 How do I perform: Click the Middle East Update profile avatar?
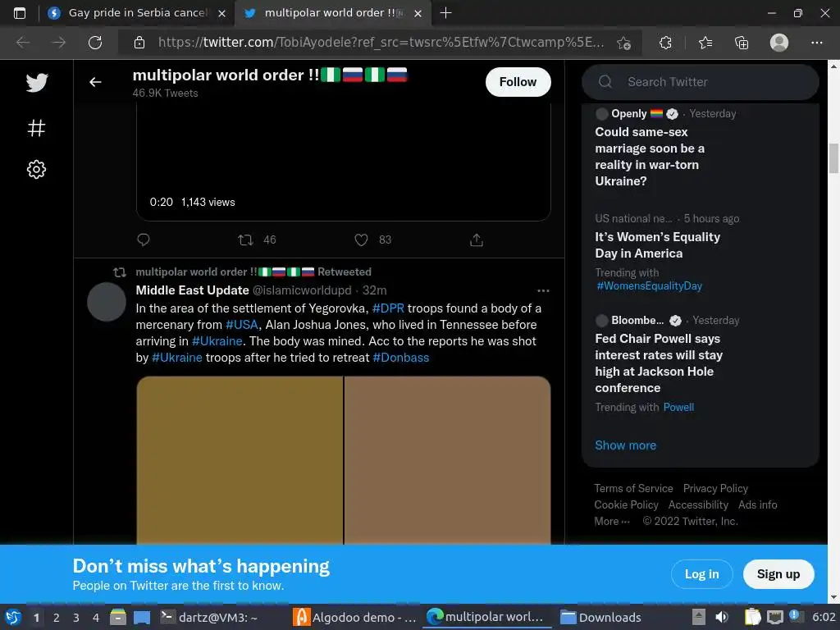point(107,302)
